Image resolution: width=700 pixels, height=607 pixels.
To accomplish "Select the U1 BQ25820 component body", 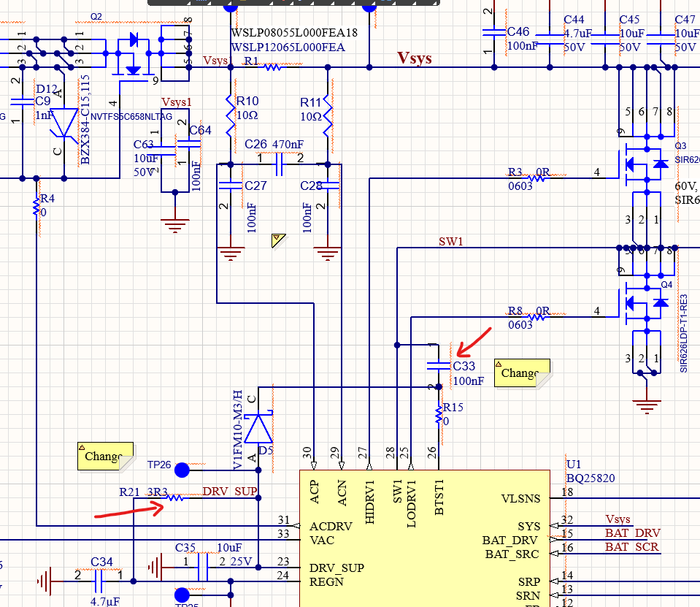I will pos(425,538).
